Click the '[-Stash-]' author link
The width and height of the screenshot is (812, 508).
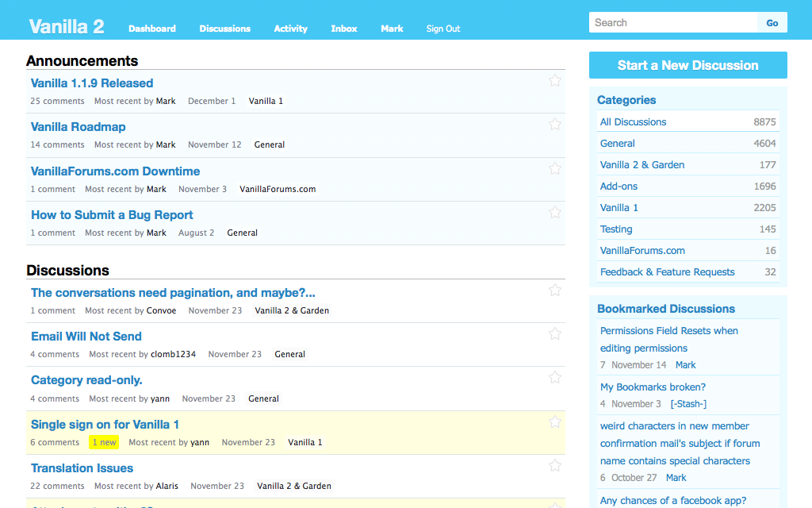[x=688, y=403]
